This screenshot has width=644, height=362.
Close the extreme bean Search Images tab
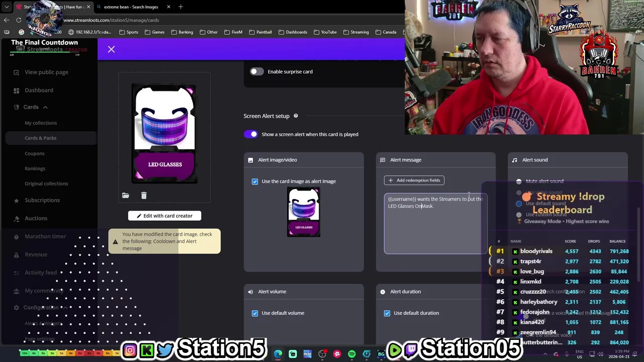click(169, 7)
